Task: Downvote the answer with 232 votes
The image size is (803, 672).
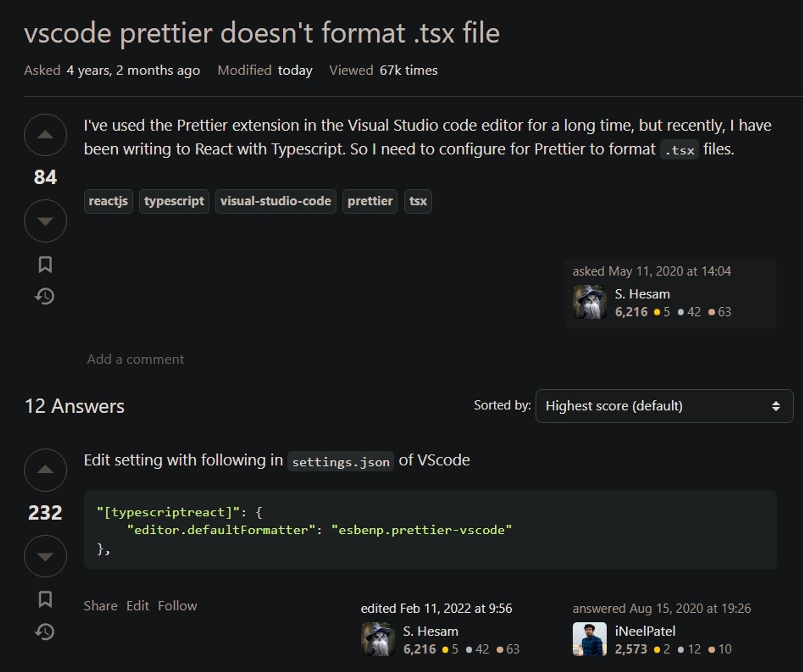Action: (x=45, y=556)
